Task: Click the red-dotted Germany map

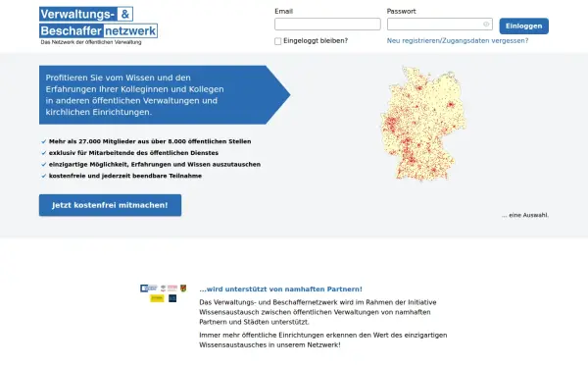Action: (423, 124)
